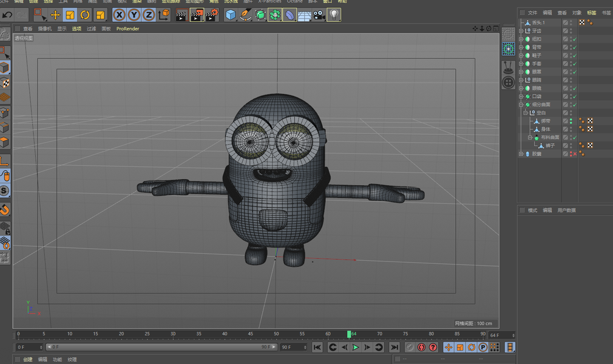Activate the Scale tool in top toolbar

(70, 15)
